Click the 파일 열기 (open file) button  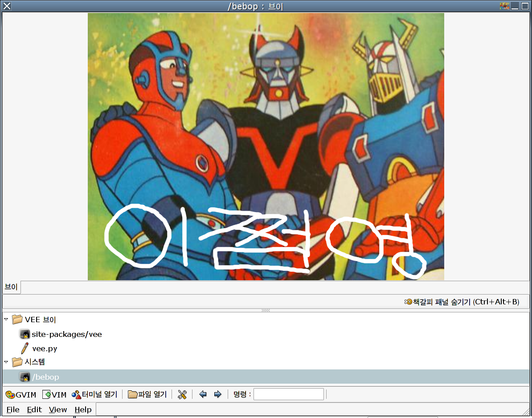147,394
